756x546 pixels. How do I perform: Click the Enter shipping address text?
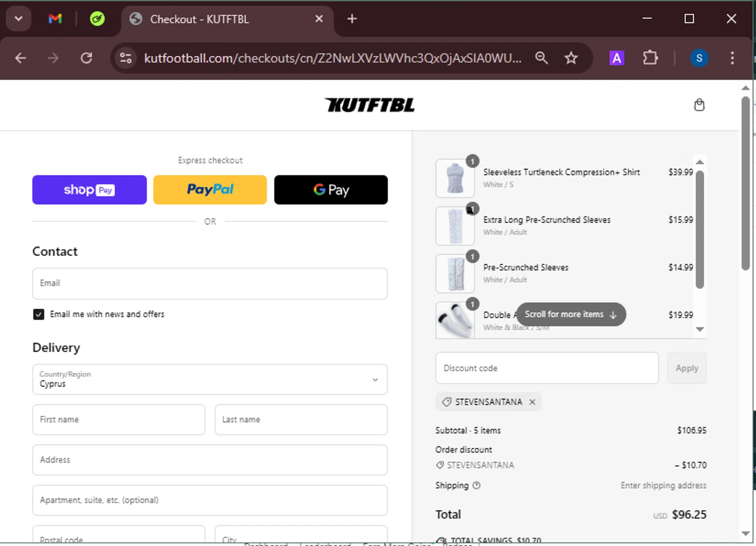coord(663,486)
